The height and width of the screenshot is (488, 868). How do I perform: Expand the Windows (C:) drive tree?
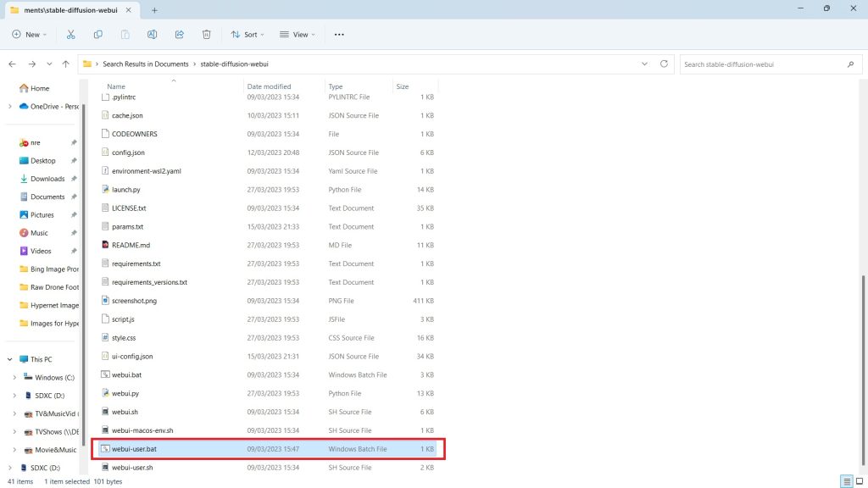(14, 378)
